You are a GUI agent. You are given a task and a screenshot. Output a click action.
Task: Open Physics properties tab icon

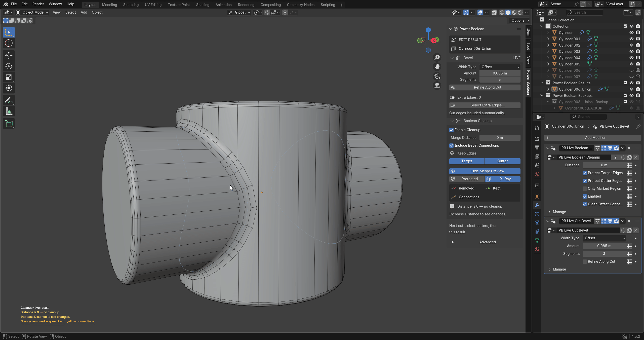(x=537, y=223)
